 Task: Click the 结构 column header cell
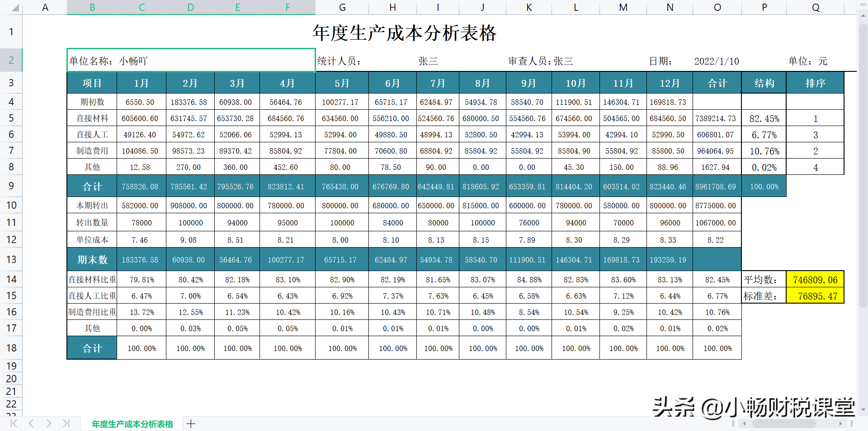[x=764, y=83]
